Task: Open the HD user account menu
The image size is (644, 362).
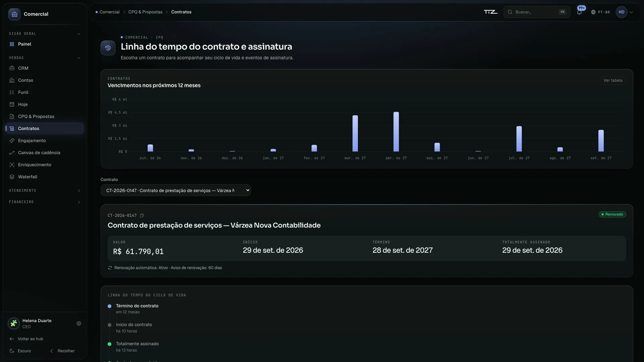Action: pos(625,12)
